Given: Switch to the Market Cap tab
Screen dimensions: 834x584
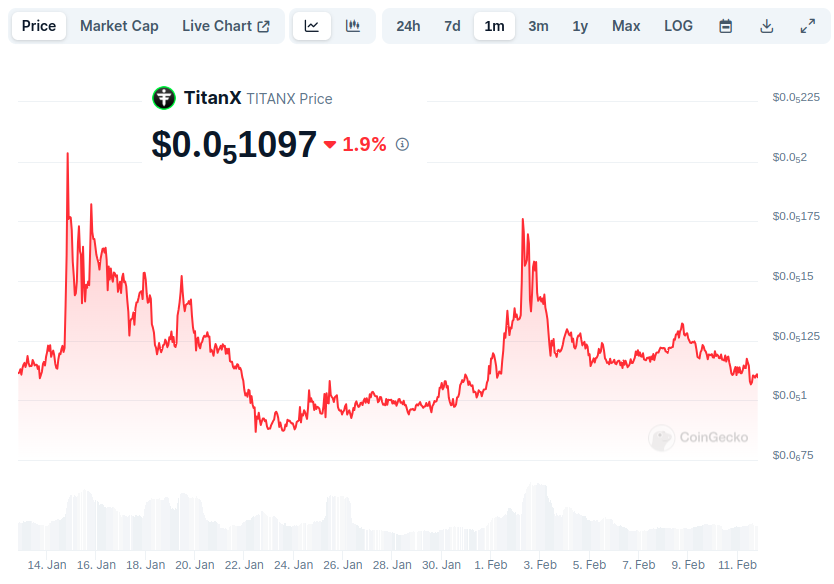Looking at the screenshot, I should [x=119, y=26].
